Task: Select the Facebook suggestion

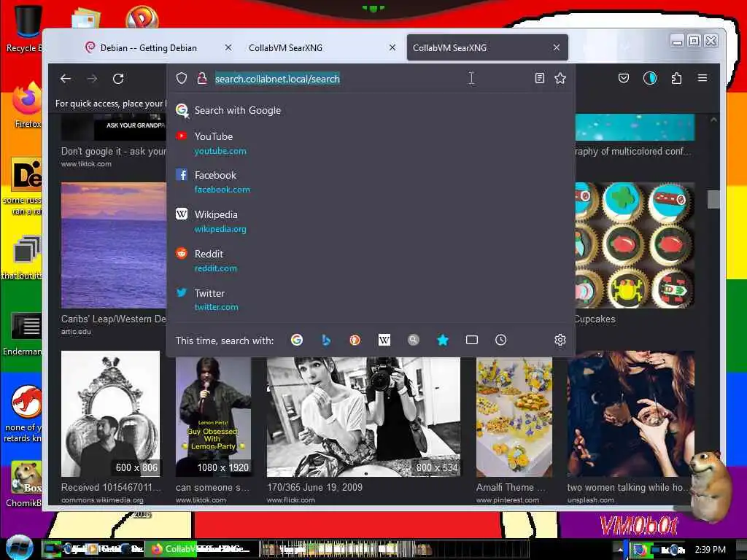Action: pos(371,182)
